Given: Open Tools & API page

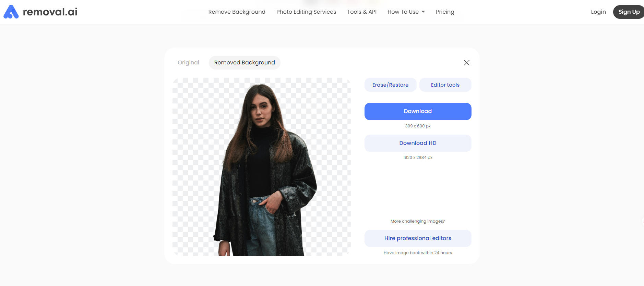Looking at the screenshot, I should coord(362,12).
